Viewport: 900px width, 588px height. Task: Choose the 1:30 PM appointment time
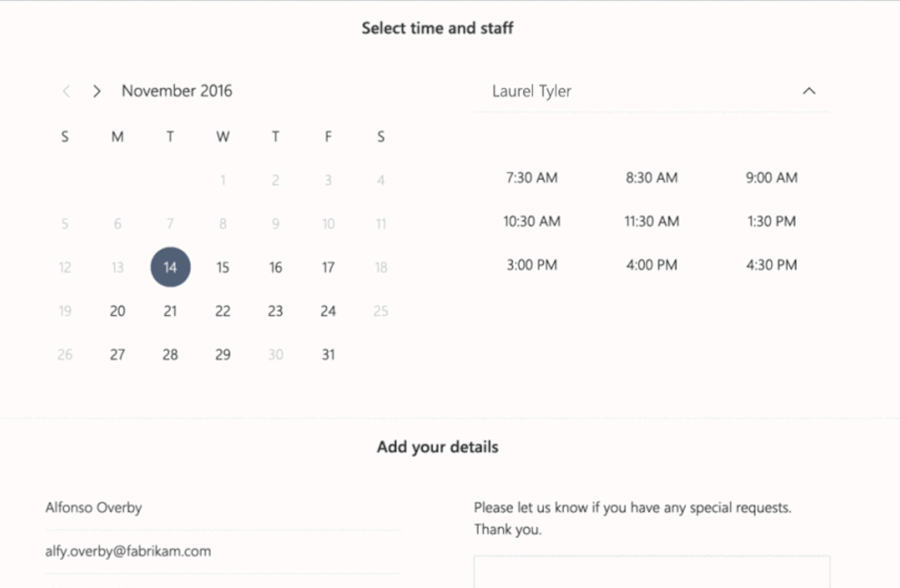click(x=770, y=221)
